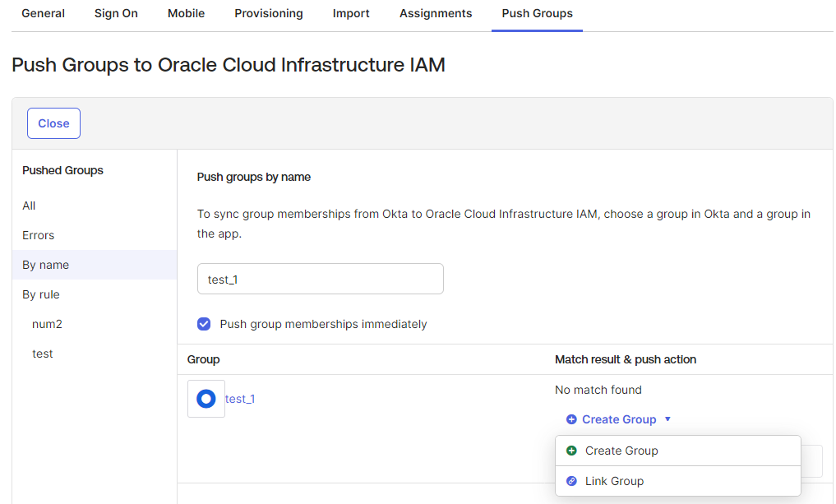Screen dimensions: 836x504
Task: Click the chain-link icon beside Link Group
Action: 571,481
